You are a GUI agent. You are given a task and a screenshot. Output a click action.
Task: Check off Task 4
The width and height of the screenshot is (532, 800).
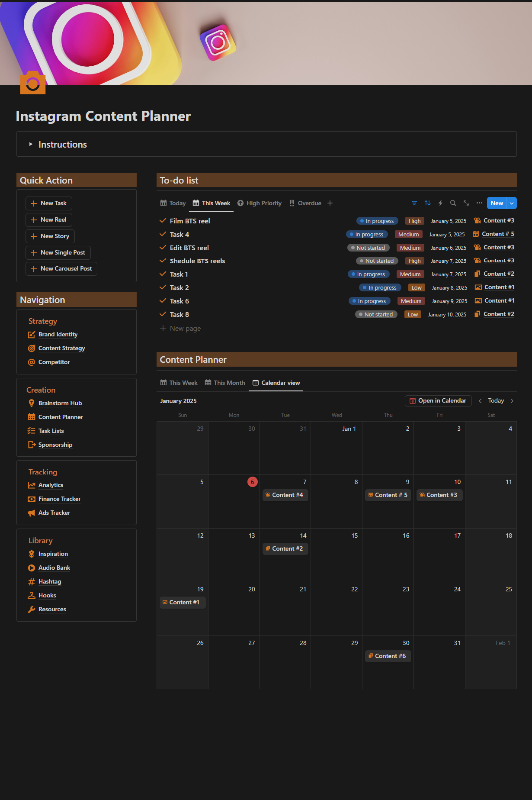pos(163,234)
